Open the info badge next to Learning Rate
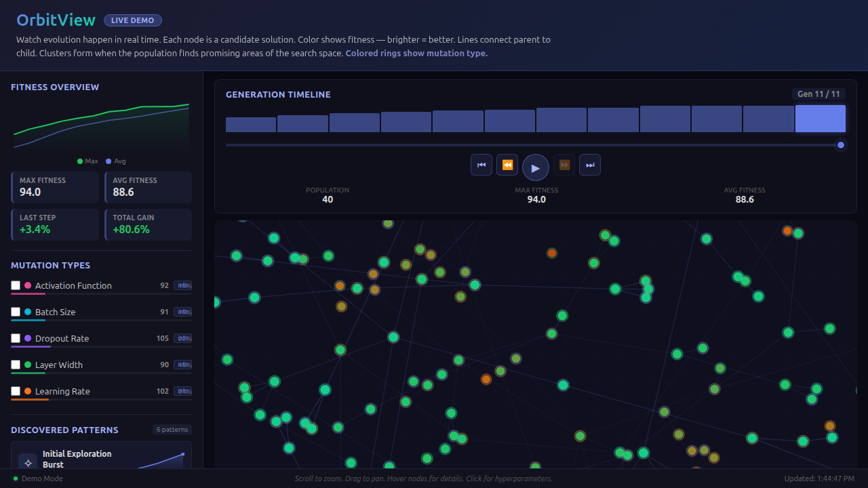Viewport: 868px width, 488px height. point(183,391)
